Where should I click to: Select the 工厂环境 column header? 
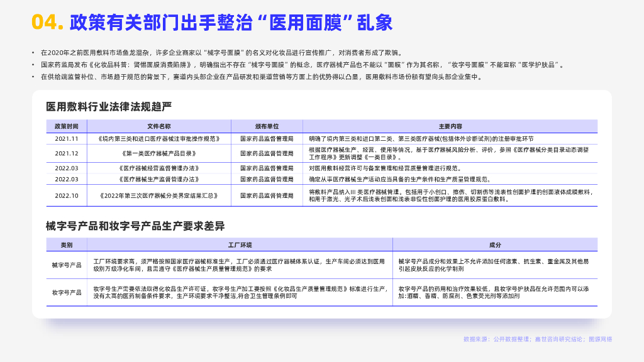pyautogui.click(x=240, y=244)
